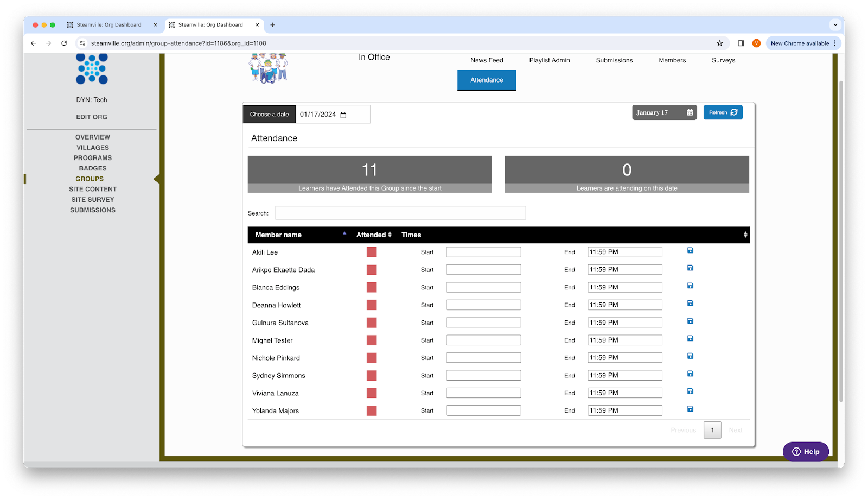Open OVERVIEW in the sidebar
868x499 pixels.
coord(93,137)
